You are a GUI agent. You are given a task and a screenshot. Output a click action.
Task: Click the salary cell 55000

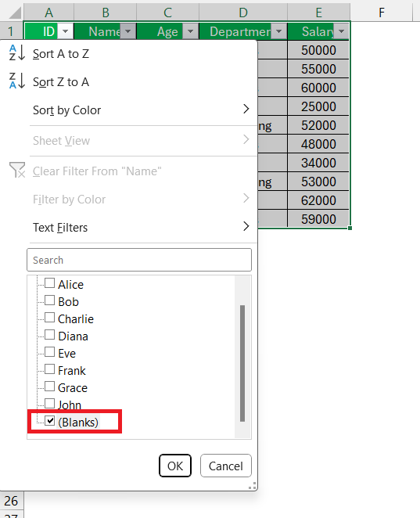tap(318, 69)
